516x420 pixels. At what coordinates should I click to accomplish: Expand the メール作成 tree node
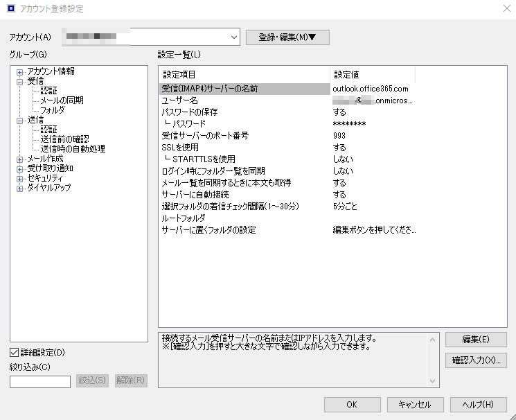pos(20,159)
